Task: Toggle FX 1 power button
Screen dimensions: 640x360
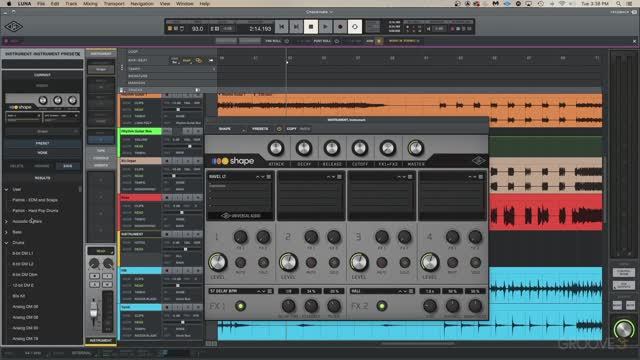Action: coord(240,306)
